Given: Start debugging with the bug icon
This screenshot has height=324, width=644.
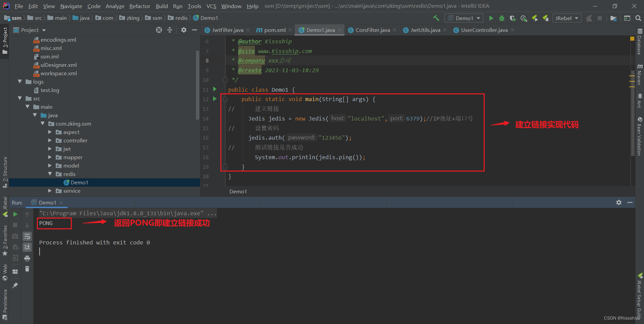Looking at the screenshot, I should pos(502,18).
